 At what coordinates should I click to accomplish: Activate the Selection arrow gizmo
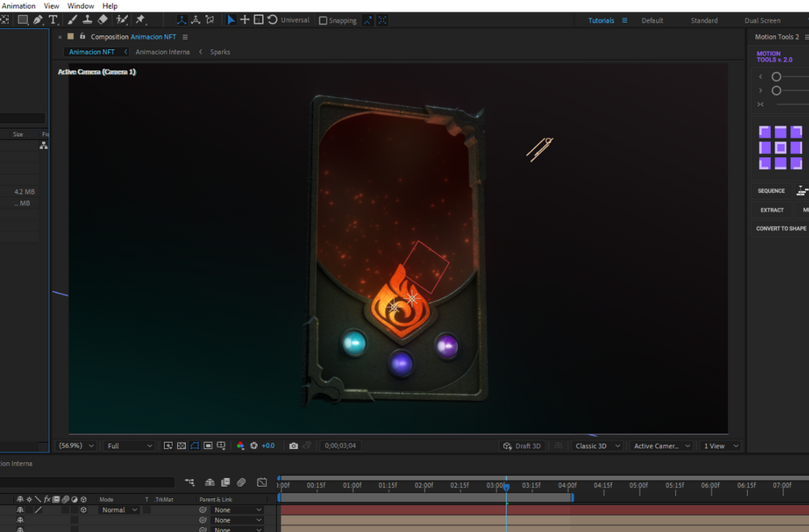pyautogui.click(x=231, y=20)
